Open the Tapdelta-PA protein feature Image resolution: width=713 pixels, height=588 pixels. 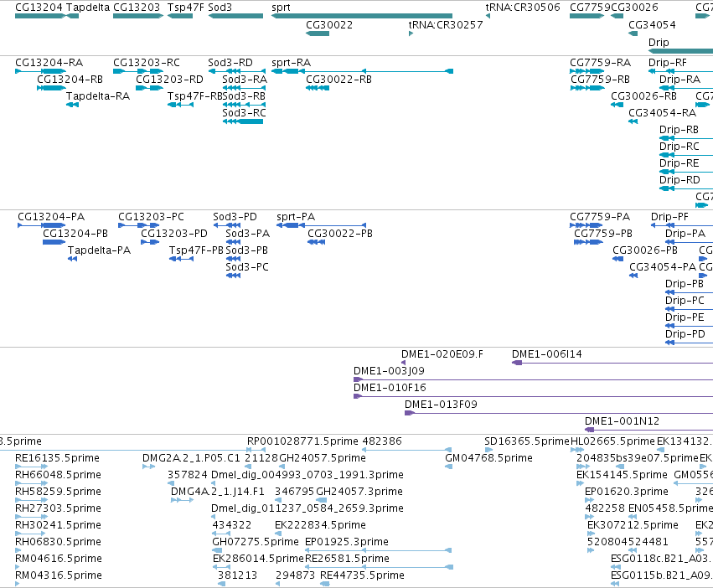(72, 259)
